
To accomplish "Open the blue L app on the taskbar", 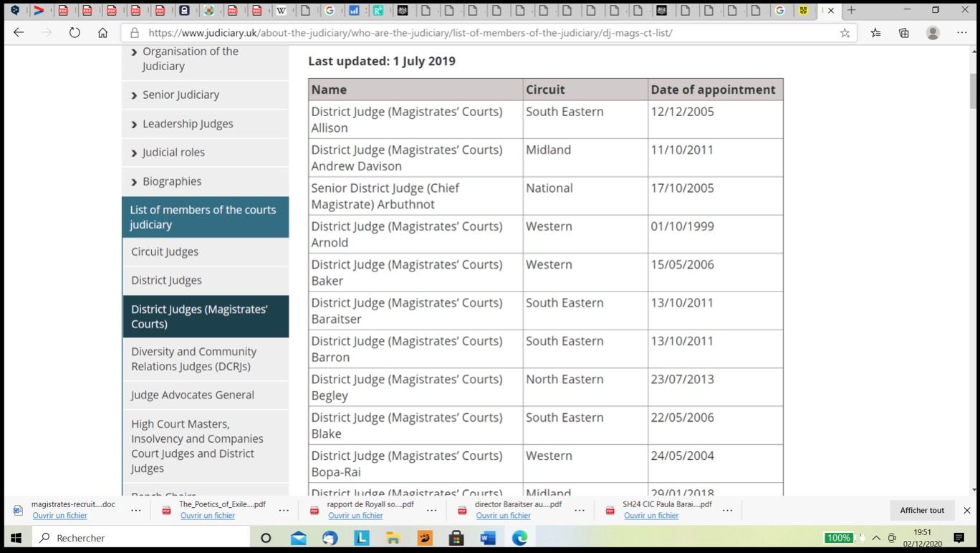I will [362, 538].
